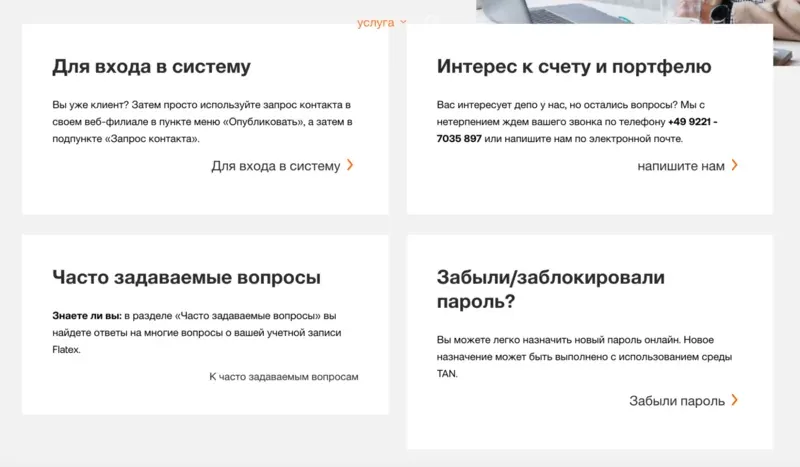Click the "Забыли/заблокировали пароль?" heading
Screen dimensions: 800x467
(x=551, y=289)
